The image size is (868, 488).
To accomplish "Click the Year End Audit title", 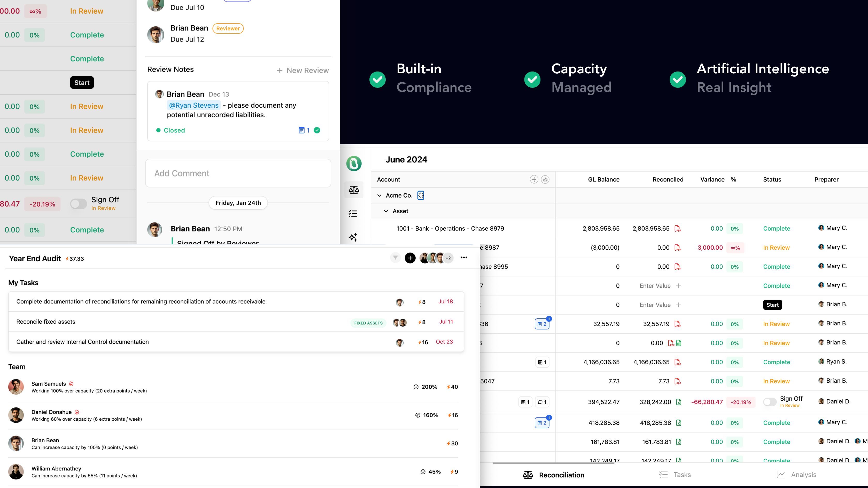I will click(x=35, y=259).
